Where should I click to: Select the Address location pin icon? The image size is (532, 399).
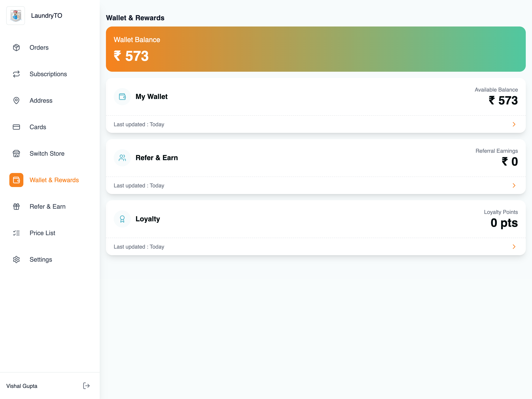pyautogui.click(x=16, y=101)
